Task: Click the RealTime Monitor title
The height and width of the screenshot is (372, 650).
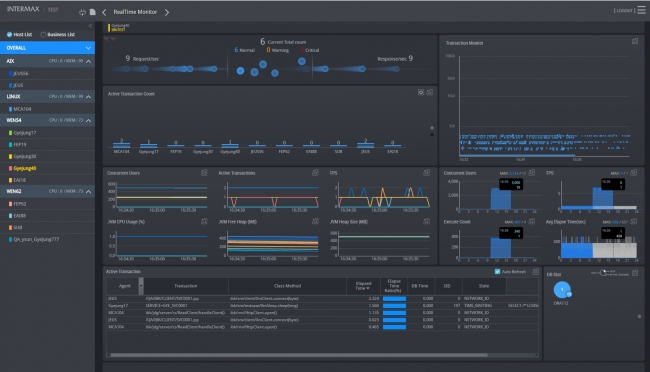Action: tap(135, 12)
